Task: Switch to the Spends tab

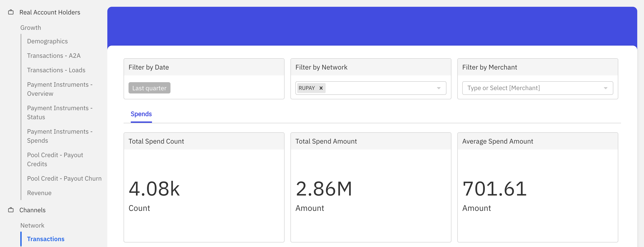Action: coord(141,114)
